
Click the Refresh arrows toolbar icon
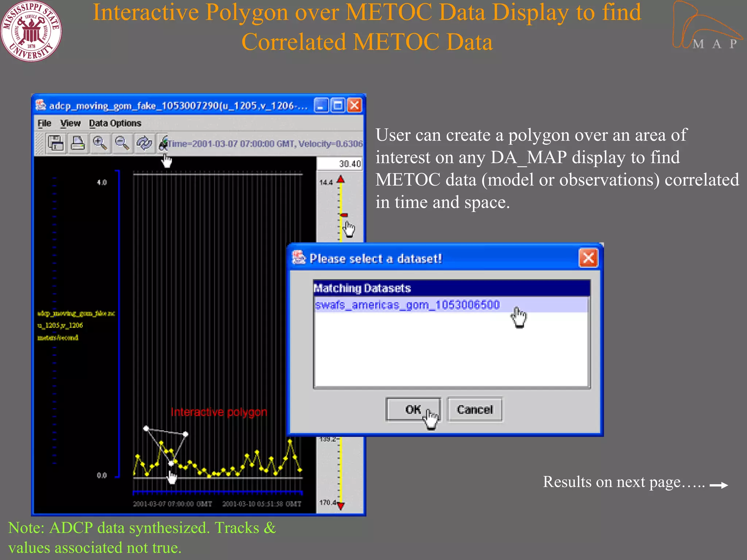pyautogui.click(x=144, y=143)
